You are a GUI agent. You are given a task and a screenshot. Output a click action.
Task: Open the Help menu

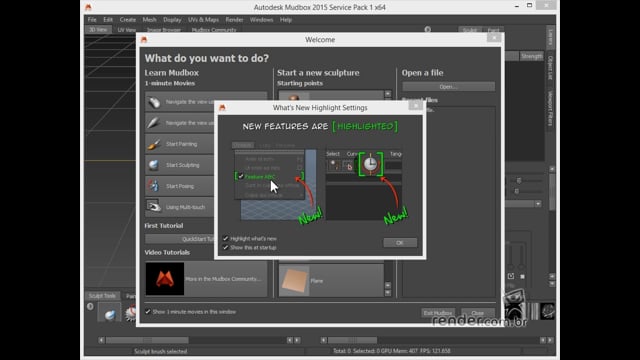[x=286, y=20]
